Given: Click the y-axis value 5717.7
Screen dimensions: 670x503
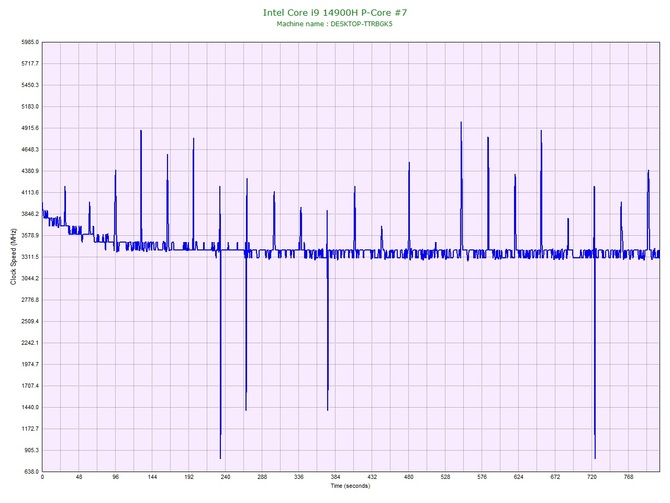Looking at the screenshot, I should (x=30, y=64).
